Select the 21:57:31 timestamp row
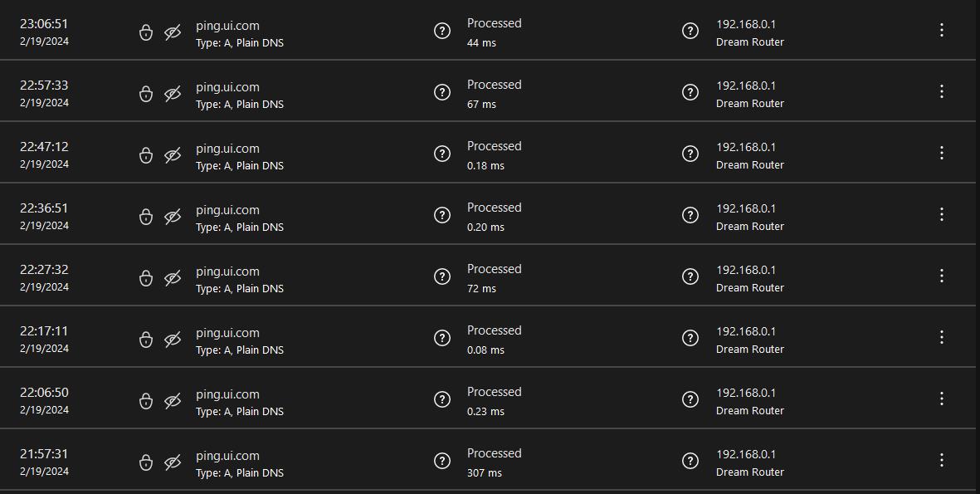This screenshot has height=494, width=980. pyautogui.click(x=487, y=461)
